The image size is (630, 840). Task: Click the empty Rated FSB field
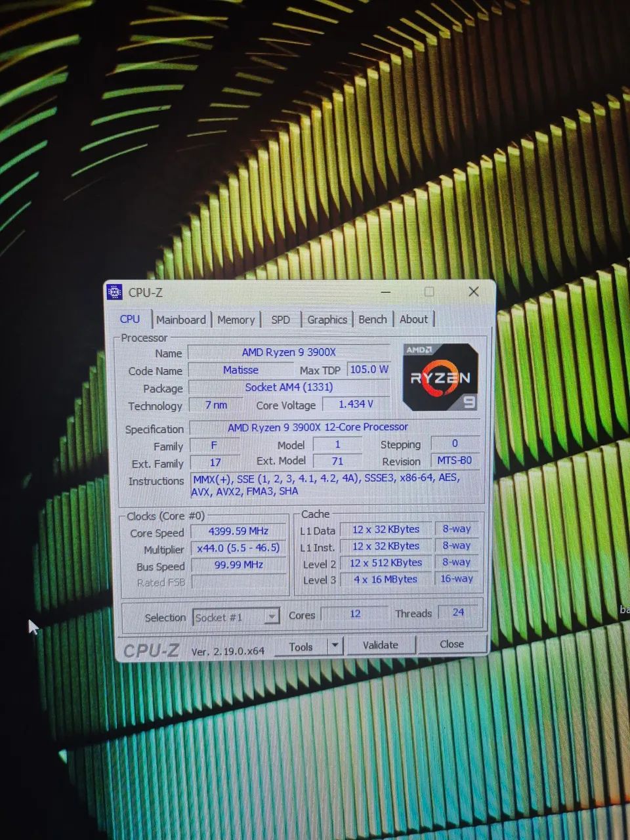(x=239, y=582)
